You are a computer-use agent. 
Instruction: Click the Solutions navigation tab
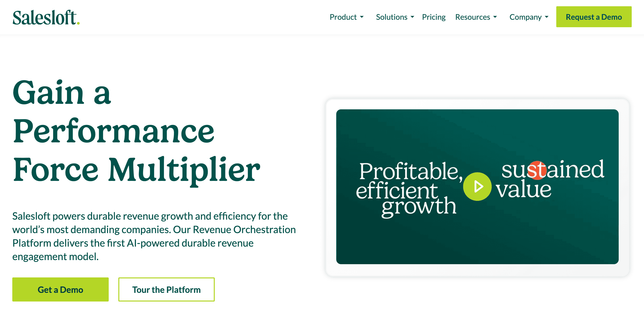(395, 17)
